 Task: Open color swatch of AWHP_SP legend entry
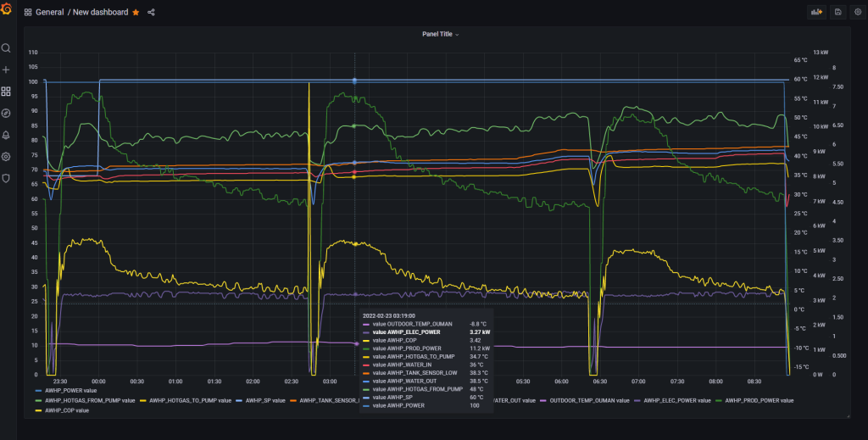click(239, 401)
